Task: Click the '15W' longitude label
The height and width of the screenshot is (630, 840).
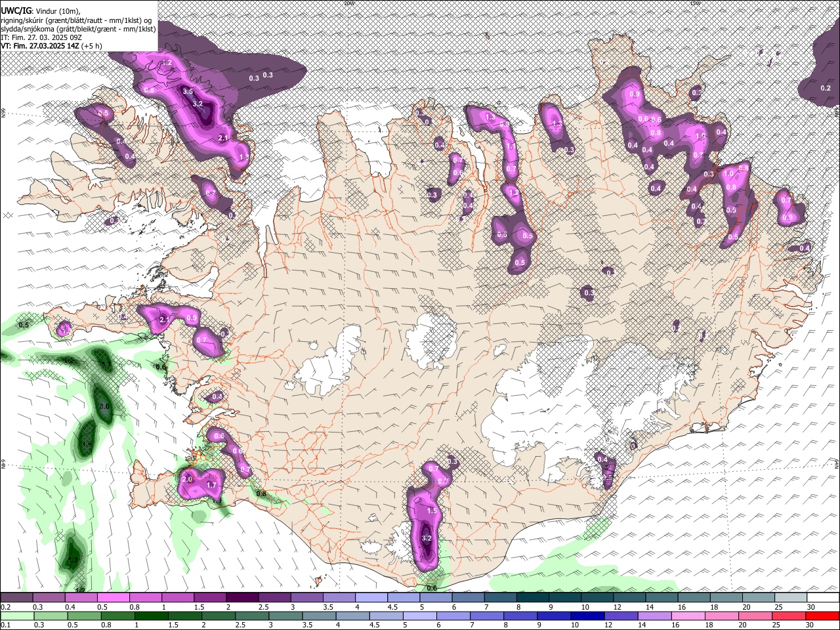Action: pos(696,3)
